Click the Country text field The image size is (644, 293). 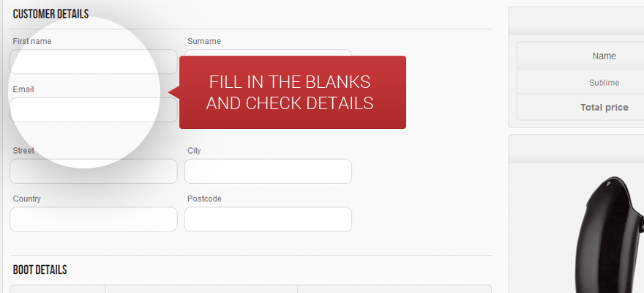[94, 220]
